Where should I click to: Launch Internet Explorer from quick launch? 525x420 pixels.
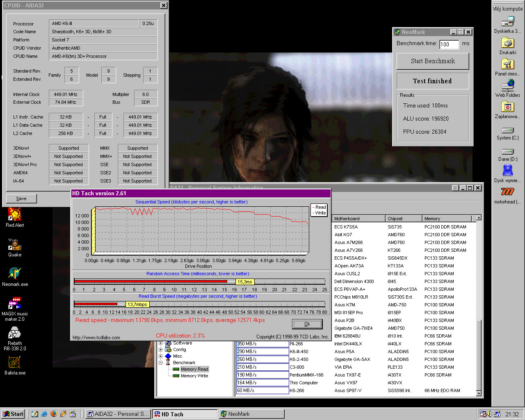[44, 414]
